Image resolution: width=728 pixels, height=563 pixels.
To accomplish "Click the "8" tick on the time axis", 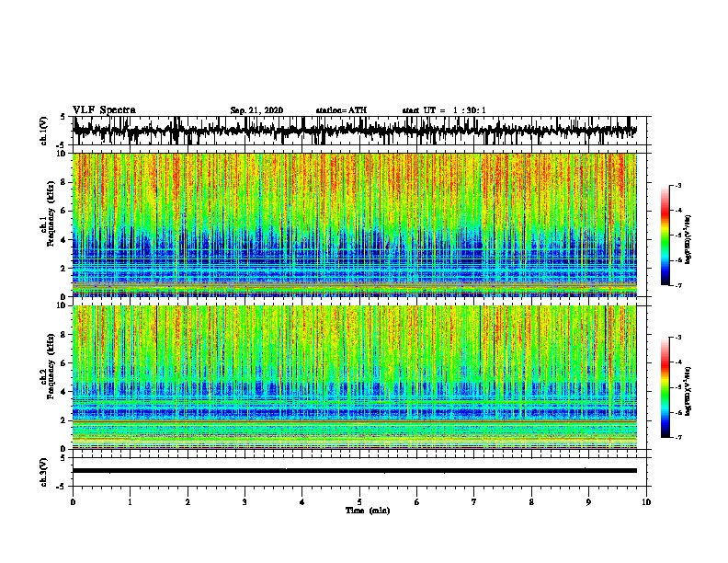I will point(531,502).
